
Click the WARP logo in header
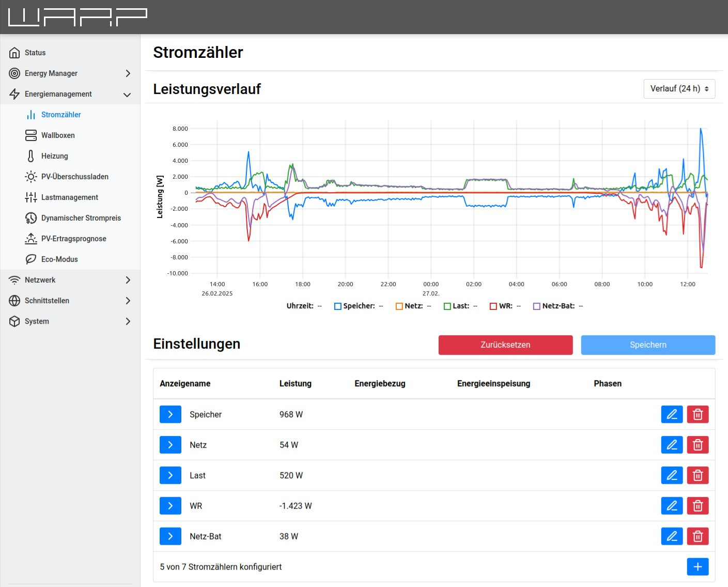pos(78,17)
